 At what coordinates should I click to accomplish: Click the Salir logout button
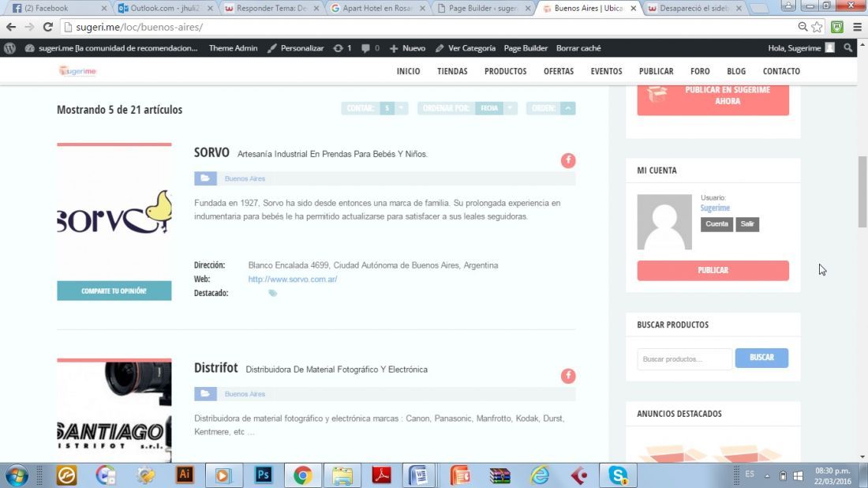(747, 223)
